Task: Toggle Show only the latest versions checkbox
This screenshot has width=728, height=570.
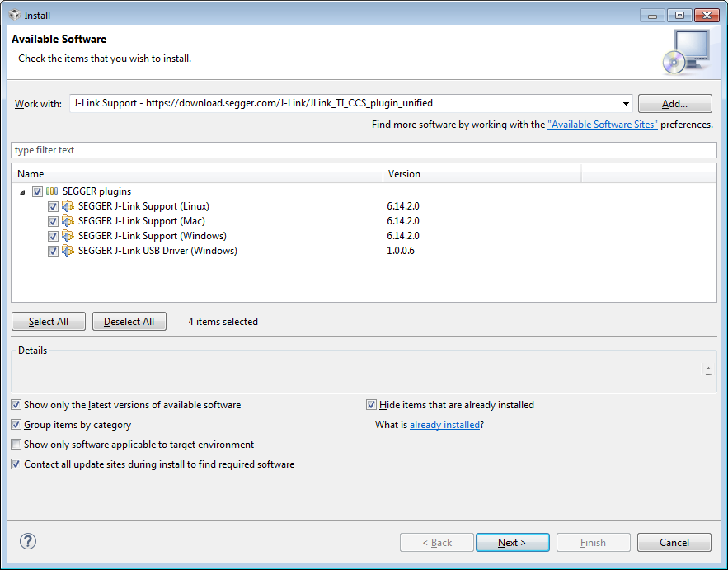Action: [x=16, y=405]
